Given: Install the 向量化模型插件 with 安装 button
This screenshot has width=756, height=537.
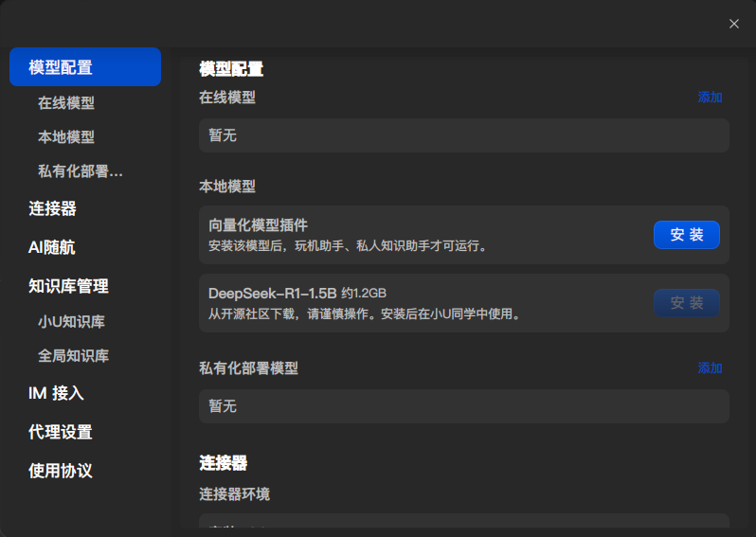Looking at the screenshot, I should click(x=687, y=235).
